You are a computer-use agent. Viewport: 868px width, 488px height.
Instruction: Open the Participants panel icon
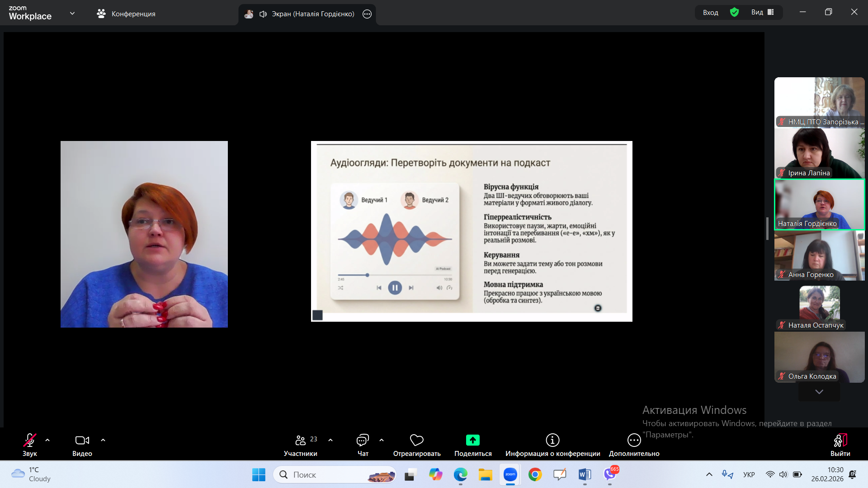tap(301, 440)
